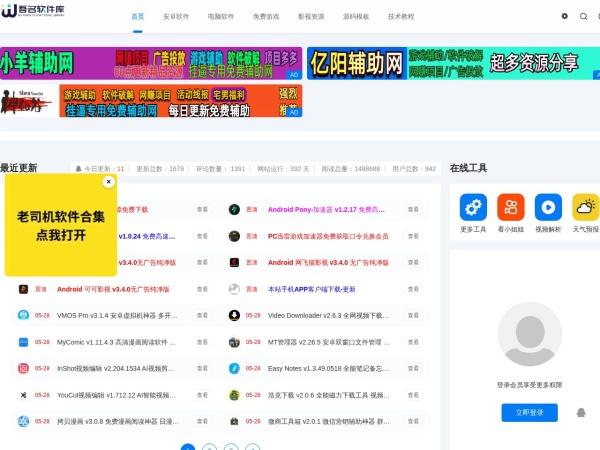Click the 立即登录 login button
Viewport: 600px width, 450px height.
530,412
